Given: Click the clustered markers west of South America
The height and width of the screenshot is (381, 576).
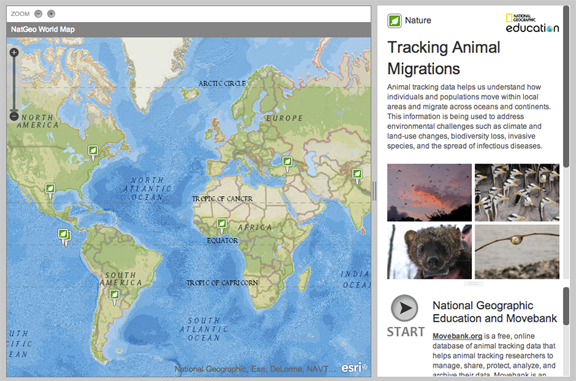Looking at the screenshot, I should click(64, 237).
